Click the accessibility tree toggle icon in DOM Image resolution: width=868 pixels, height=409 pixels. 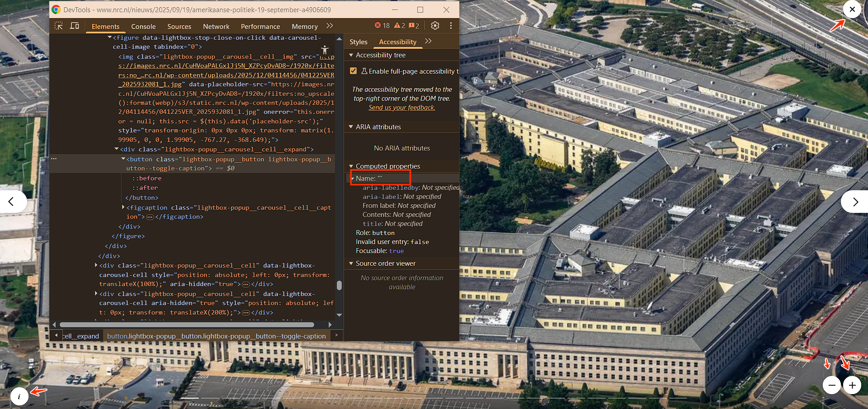pos(325,50)
